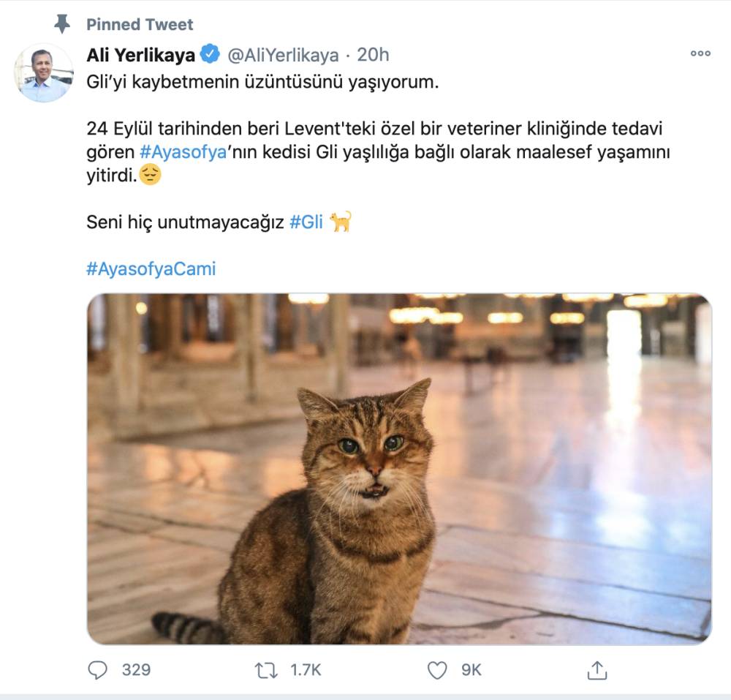Open the share upload icon
Image resolution: width=731 pixels, height=700 pixels.
coord(597,670)
